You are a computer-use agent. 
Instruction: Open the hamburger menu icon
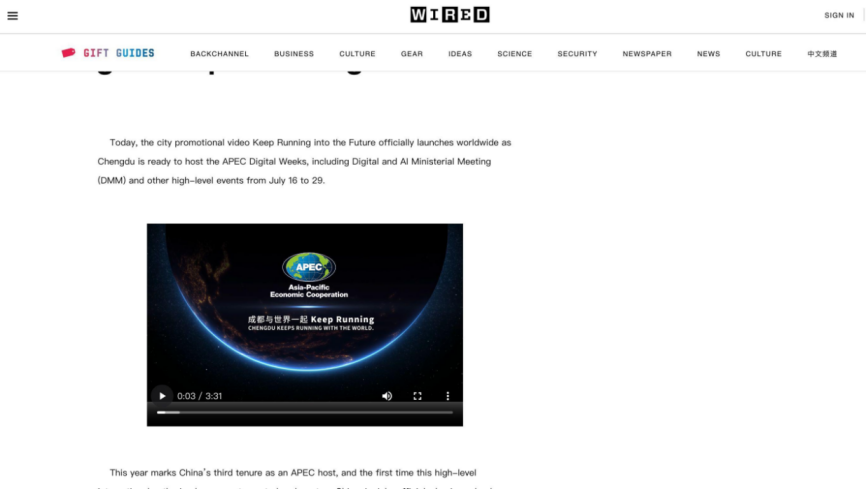tap(13, 15)
